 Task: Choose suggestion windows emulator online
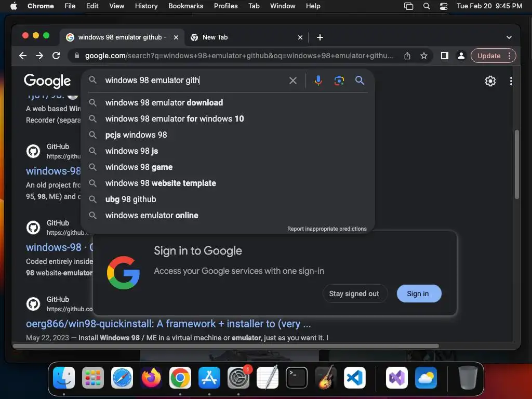pos(228,216)
